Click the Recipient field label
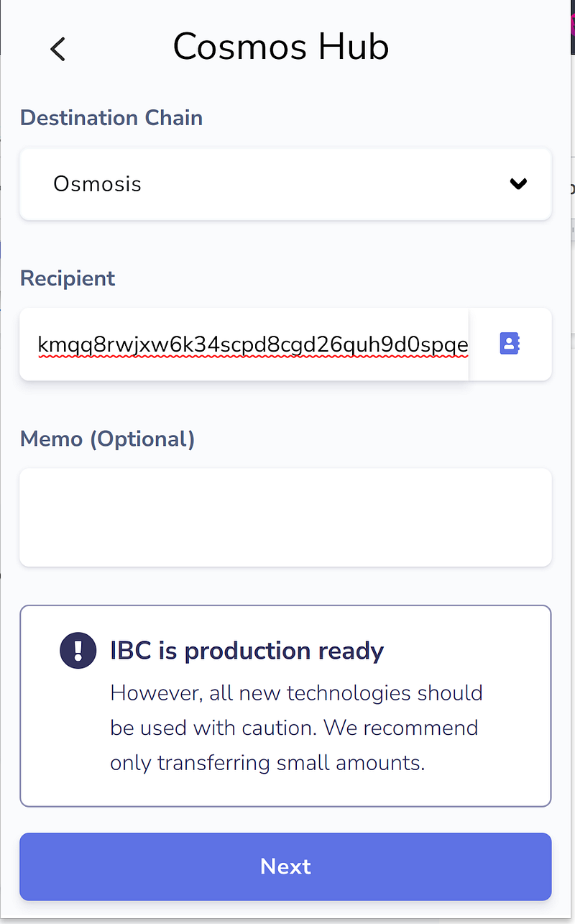The width and height of the screenshot is (575, 924). coord(68,278)
